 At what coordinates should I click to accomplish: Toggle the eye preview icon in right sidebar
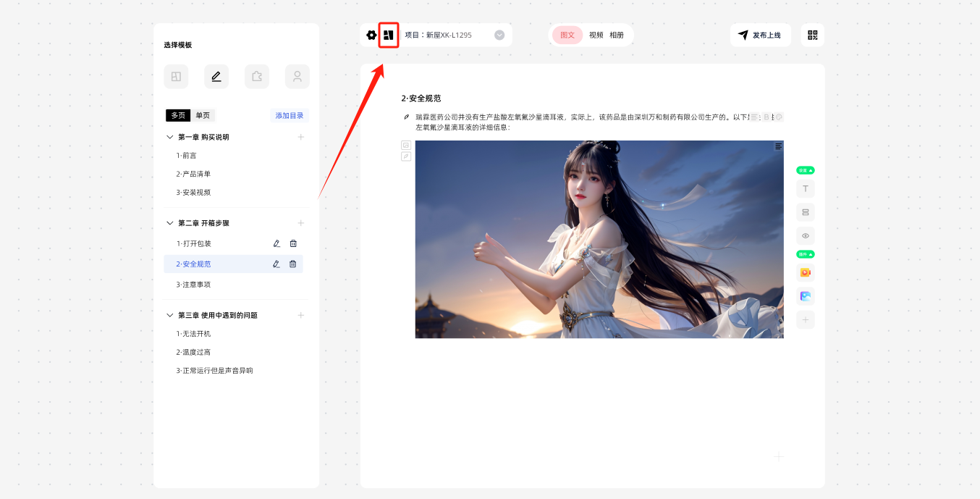pos(805,235)
